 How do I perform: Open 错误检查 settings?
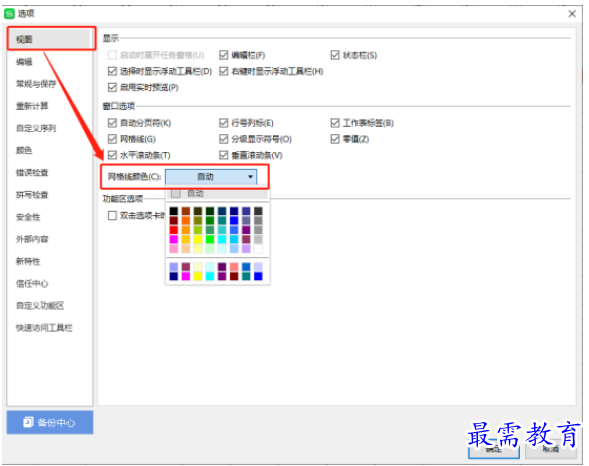50,172
